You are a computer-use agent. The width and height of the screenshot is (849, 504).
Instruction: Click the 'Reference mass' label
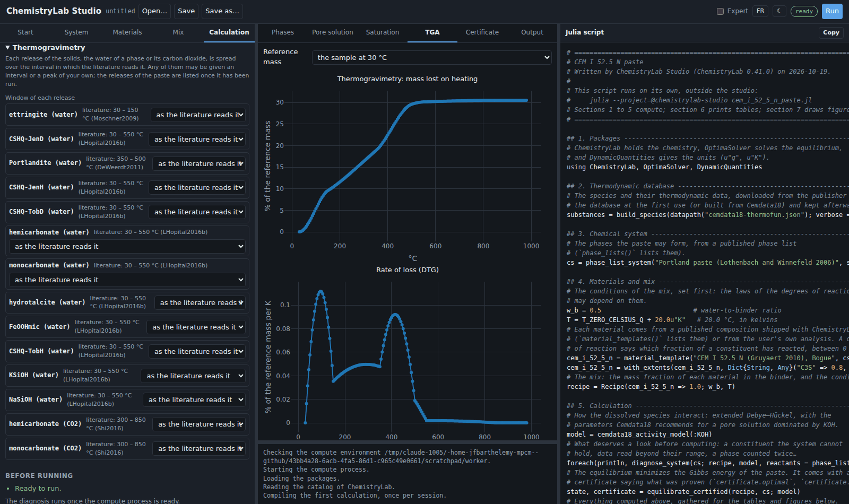281,57
